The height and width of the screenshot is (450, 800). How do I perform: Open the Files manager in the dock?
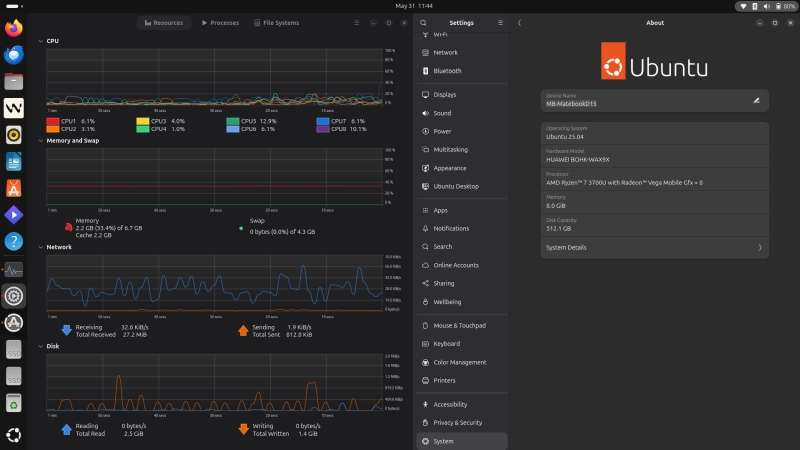(x=14, y=81)
